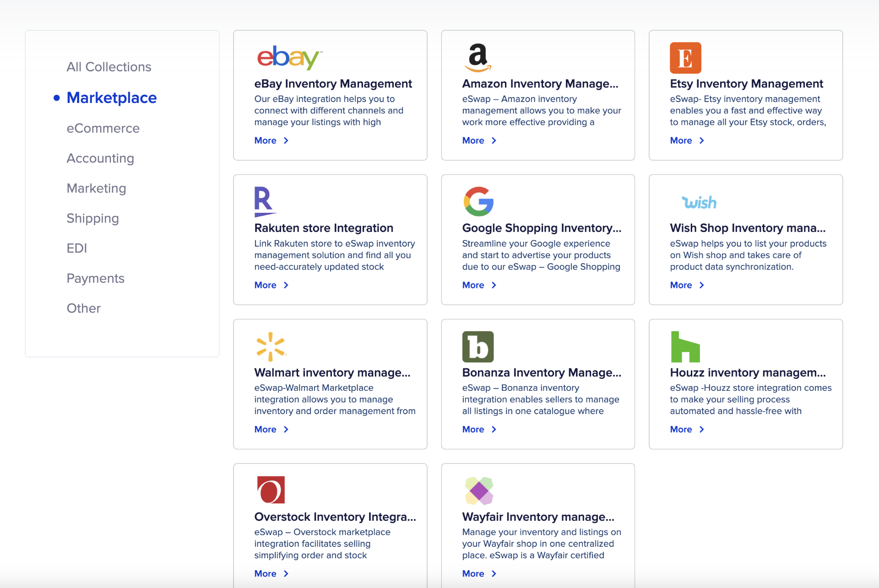
Task: Click the Etsy logo icon
Action: coord(685,58)
